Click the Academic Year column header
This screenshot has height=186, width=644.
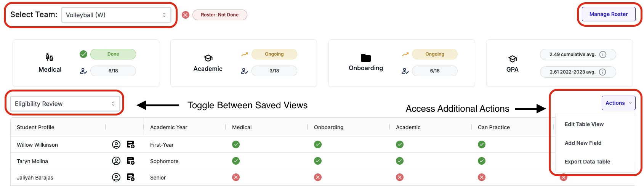(x=169, y=127)
